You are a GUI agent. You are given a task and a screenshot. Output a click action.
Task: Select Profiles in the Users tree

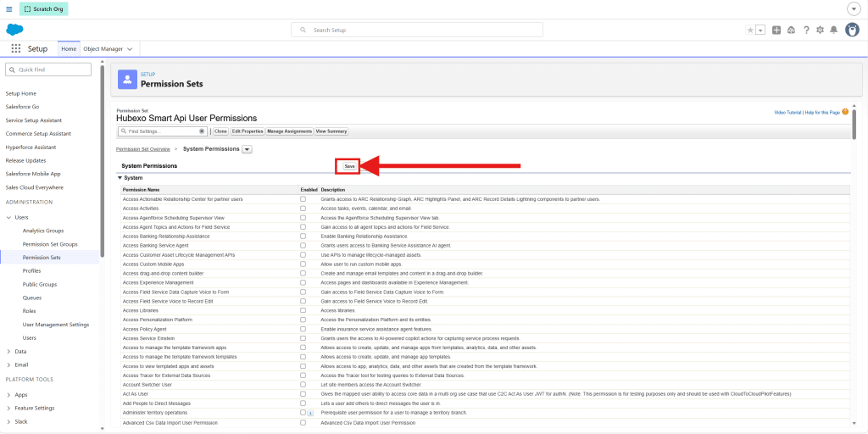31,270
